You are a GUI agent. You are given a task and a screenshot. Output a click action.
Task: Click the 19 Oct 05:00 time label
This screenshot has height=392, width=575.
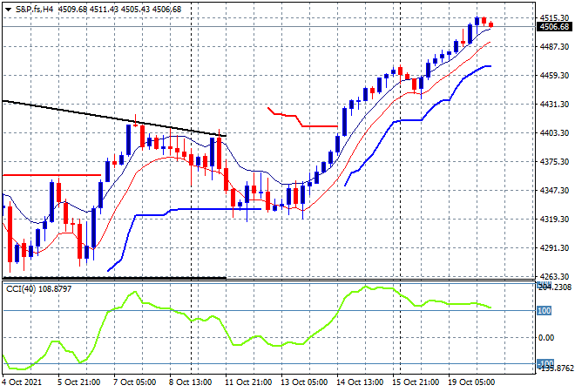click(x=471, y=382)
